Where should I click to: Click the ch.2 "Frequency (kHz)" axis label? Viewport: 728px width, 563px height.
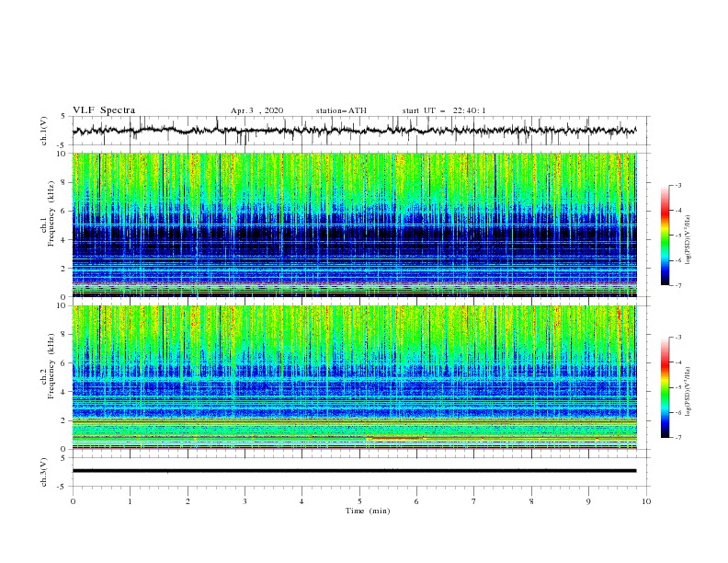point(51,366)
